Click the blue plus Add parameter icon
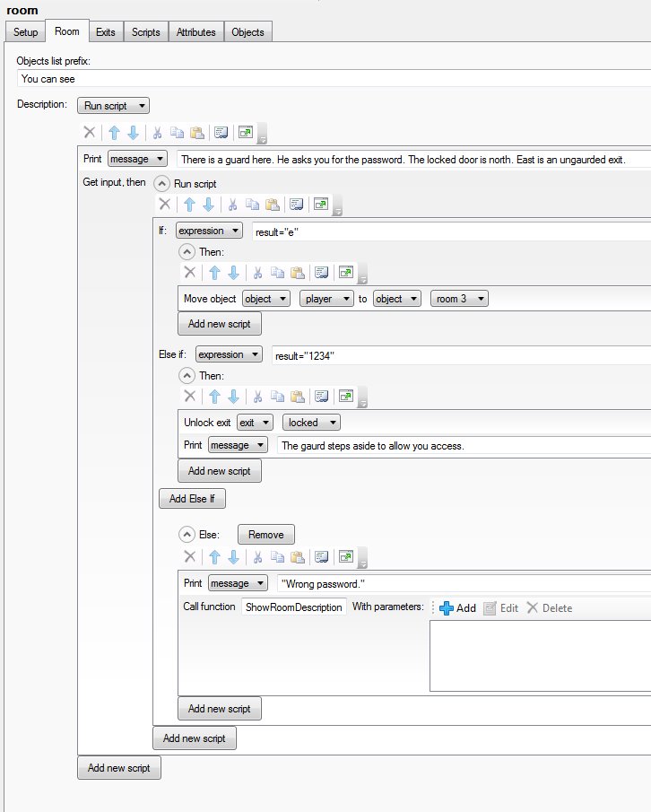Screen dimensions: 651x812 447,607
